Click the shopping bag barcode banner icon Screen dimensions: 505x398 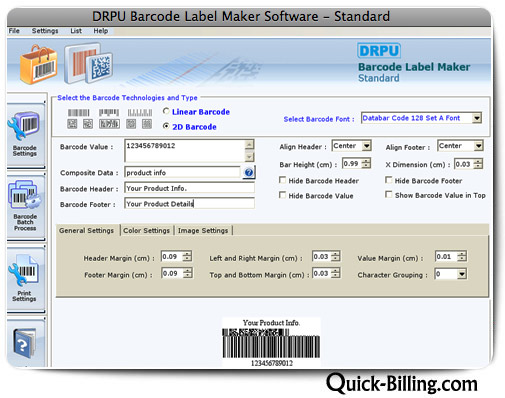[39, 65]
